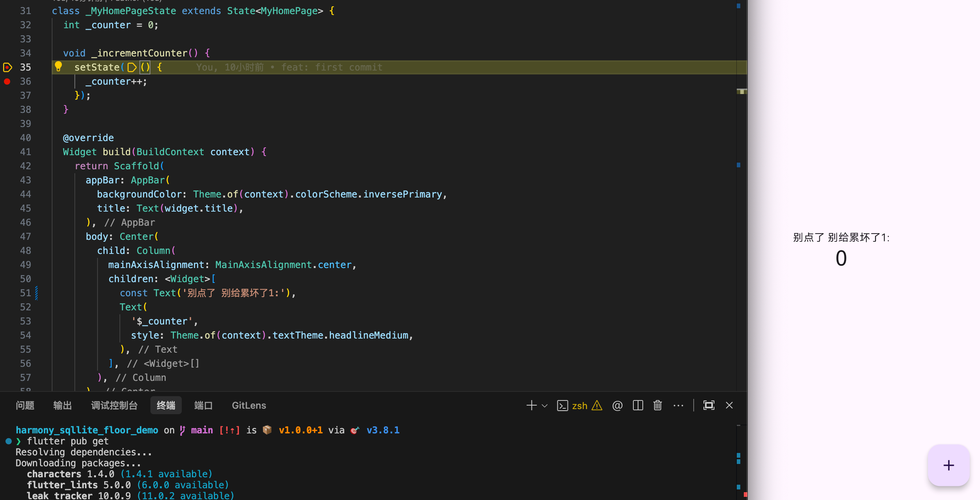Screen dimensions: 980x500
Task: Select the zsh terminal label
Action: [579, 406]
